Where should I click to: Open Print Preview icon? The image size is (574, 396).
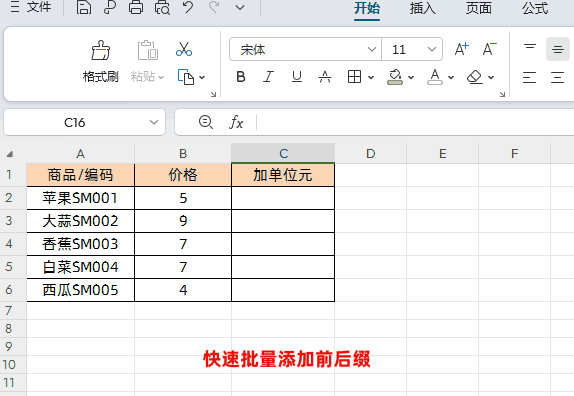tap(162, 7)
